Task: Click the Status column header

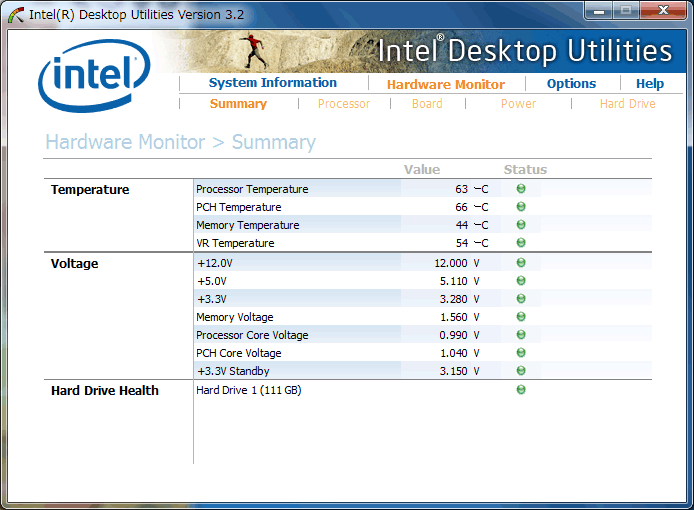Action: [525, 170]
